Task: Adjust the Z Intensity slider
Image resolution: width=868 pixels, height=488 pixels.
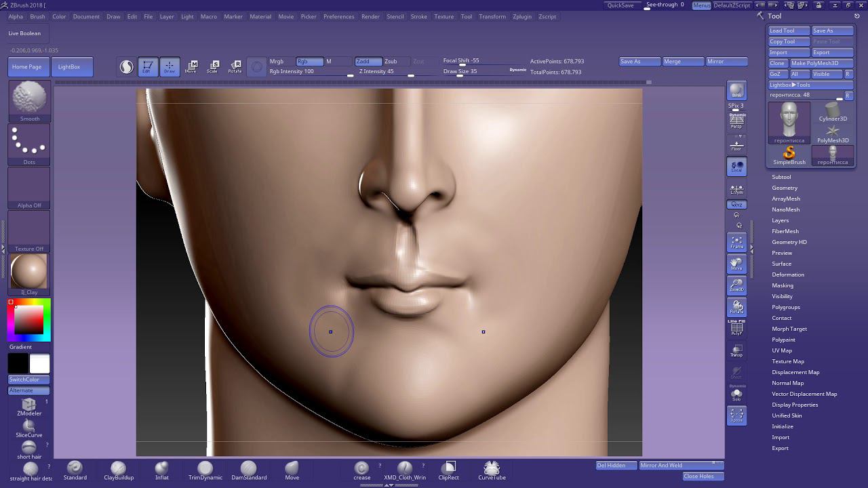Action: (x=384, y=72)
